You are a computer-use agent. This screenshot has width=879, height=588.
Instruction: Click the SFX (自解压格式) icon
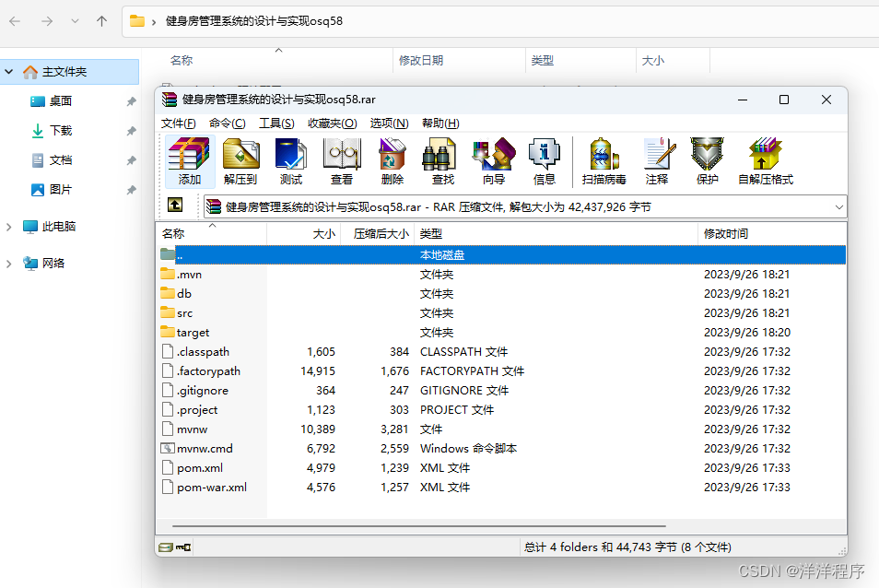click(766, 161)
